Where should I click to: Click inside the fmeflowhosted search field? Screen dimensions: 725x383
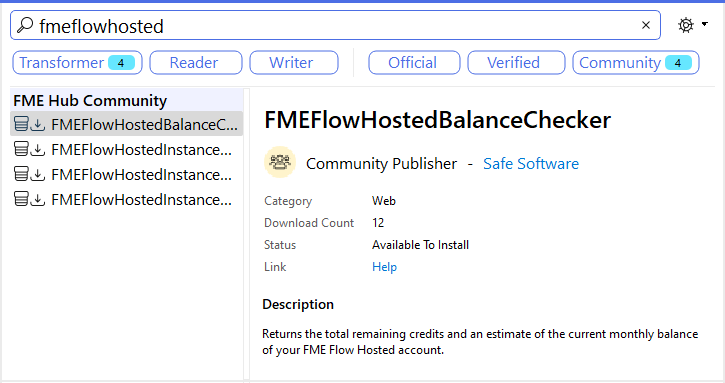pos(335,25)
